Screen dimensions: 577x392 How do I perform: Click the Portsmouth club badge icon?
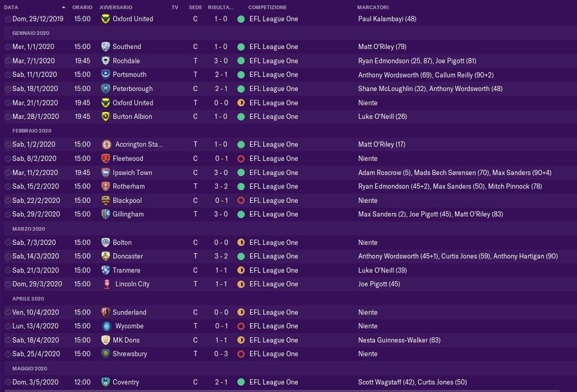click(x=105, y=75)
